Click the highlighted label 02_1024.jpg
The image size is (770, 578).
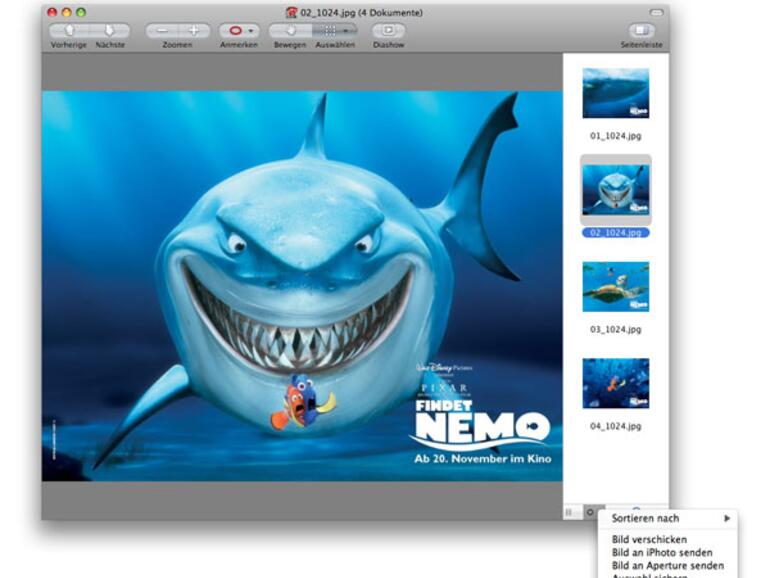point(615,232)
